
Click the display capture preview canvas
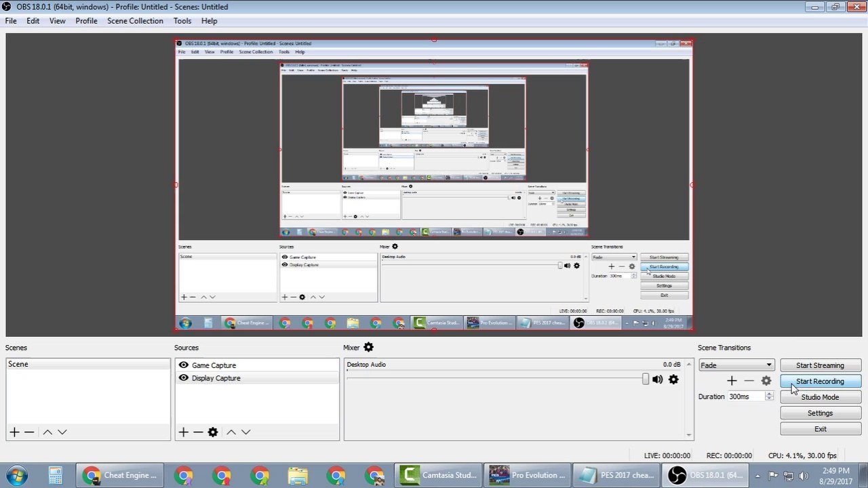pos(434,185)
